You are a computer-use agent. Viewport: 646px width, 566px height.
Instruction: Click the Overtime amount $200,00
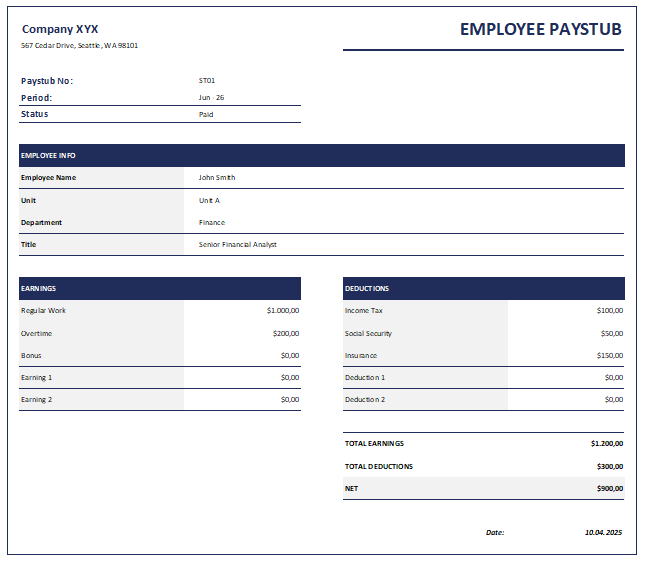pyautogui.click(x=286, y=333)
